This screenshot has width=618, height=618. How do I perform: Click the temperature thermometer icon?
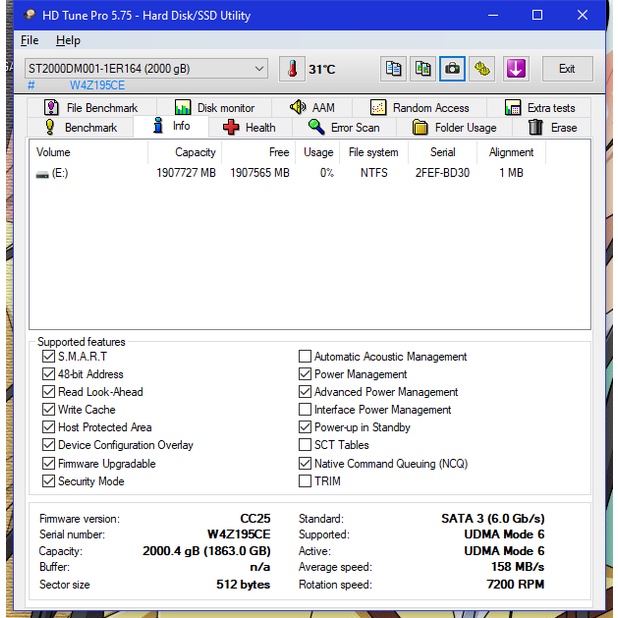[292, 69]
